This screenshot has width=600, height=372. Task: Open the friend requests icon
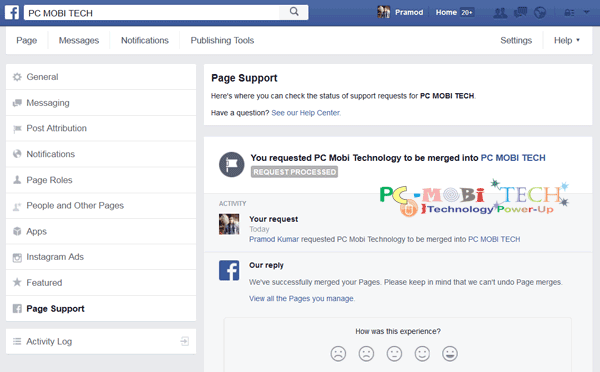point(500,13)
